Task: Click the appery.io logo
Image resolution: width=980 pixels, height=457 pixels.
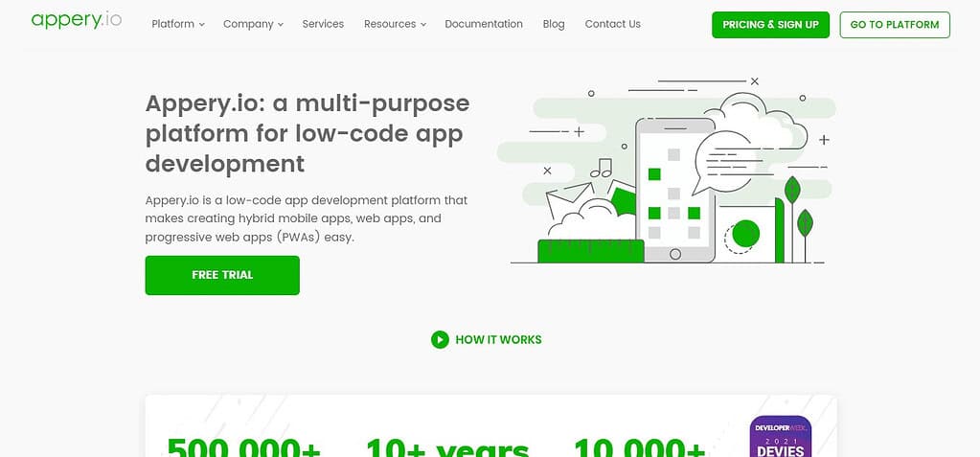Action: click(x=77, y=20)
